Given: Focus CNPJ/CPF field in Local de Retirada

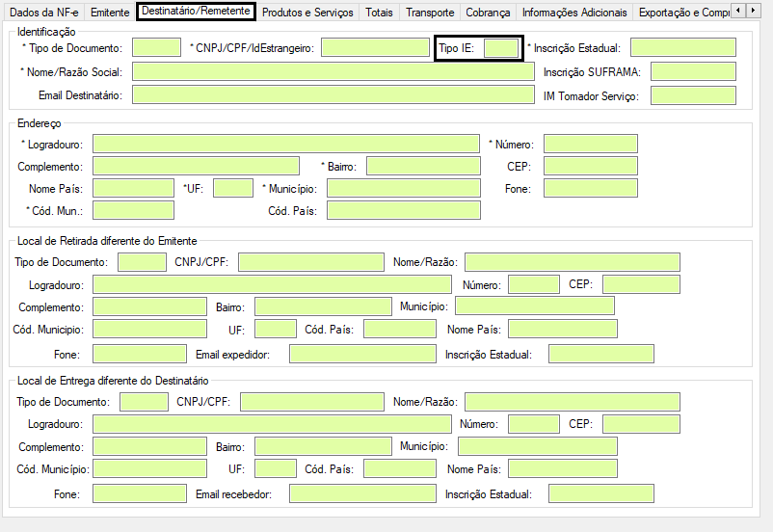Looking at the screenshot, I should (311, 262).
